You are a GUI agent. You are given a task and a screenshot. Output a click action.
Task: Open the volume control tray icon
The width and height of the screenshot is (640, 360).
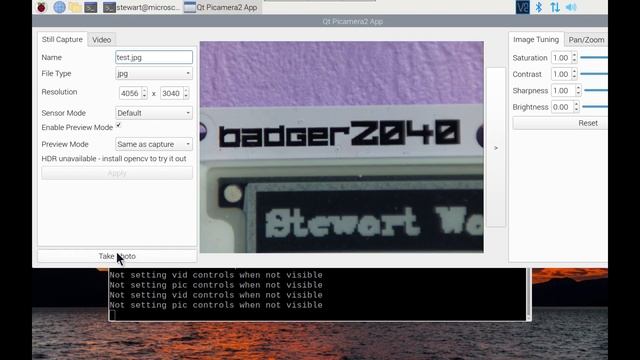click(x=571, y=7)
